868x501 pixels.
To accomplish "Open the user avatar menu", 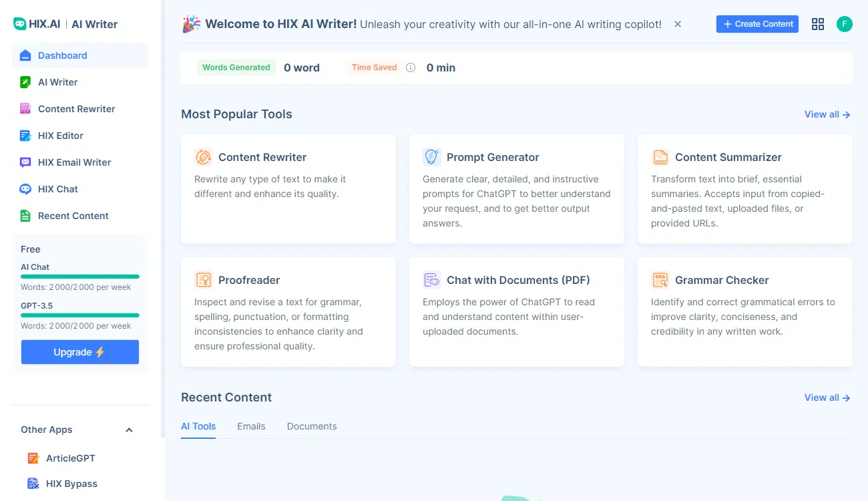I will [x=845, y=24].
